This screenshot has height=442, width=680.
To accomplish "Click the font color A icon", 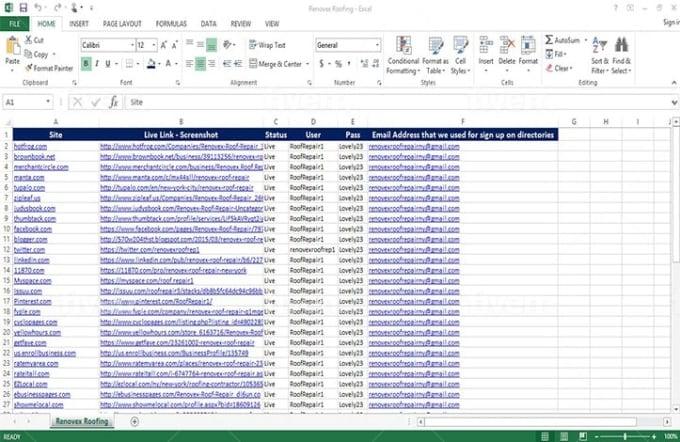I will click(x=168, y=64).
